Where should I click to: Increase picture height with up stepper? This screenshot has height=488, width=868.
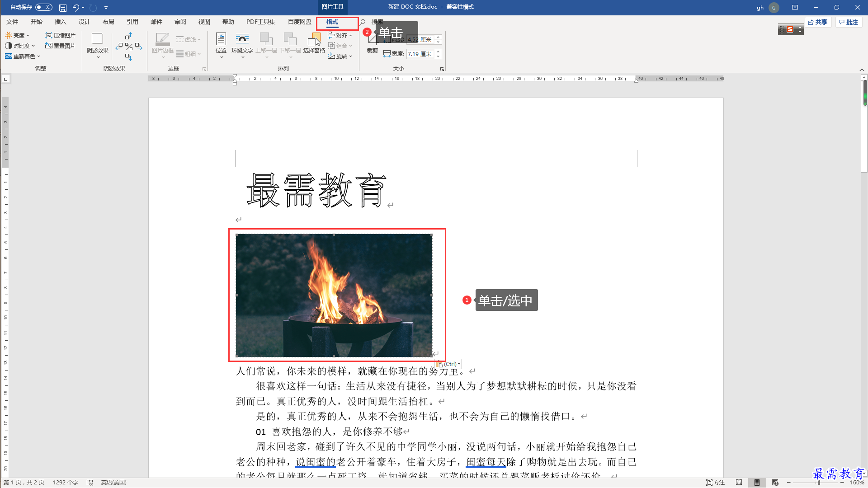pos(438,37)
